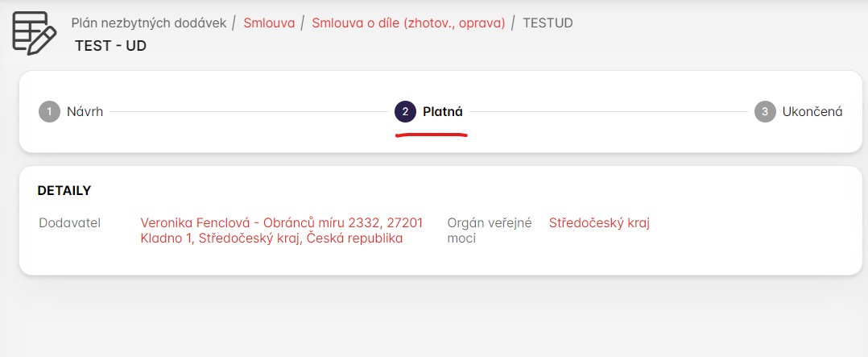Click the DETAILY section heading

click(64, 191)
